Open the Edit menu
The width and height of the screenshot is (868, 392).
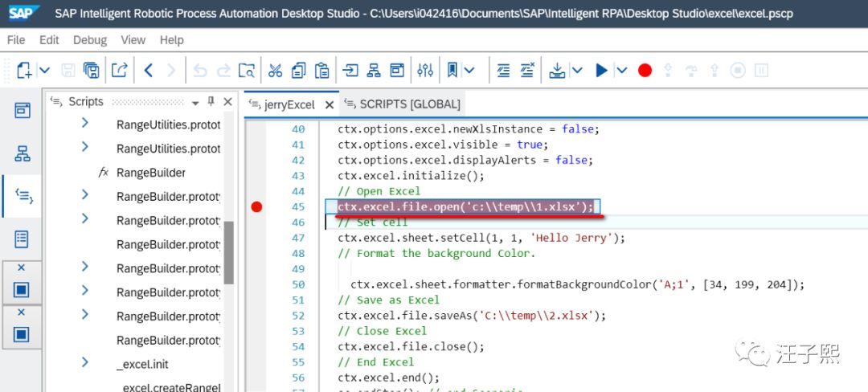tap(49, 40)
